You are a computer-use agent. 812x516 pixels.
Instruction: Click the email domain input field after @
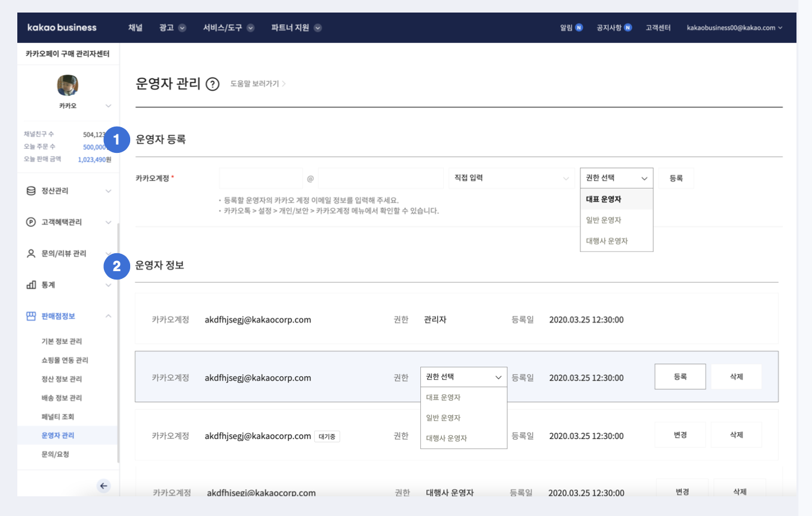point(381,178)
